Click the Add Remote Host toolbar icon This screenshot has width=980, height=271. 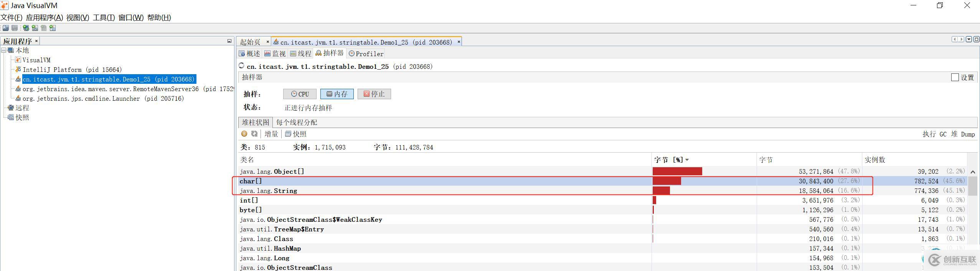pyautogui.click(x=26, y=28)
